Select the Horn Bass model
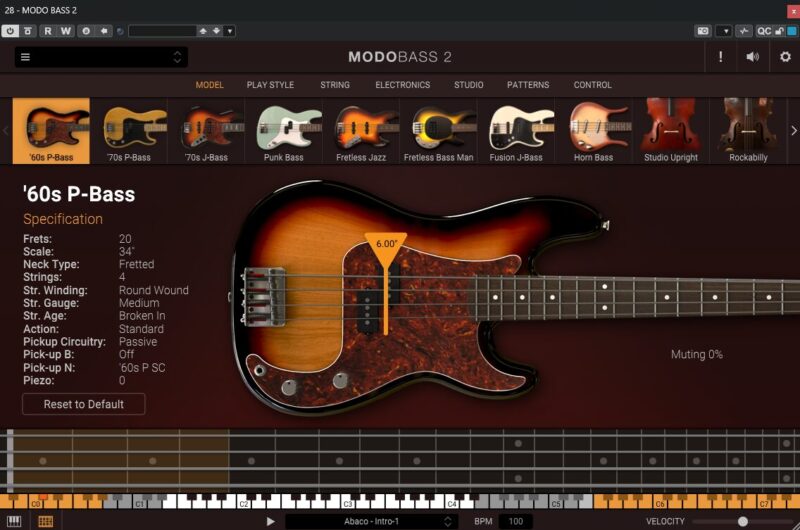Screen dimensions: 800x530 (x=593, y=131)
